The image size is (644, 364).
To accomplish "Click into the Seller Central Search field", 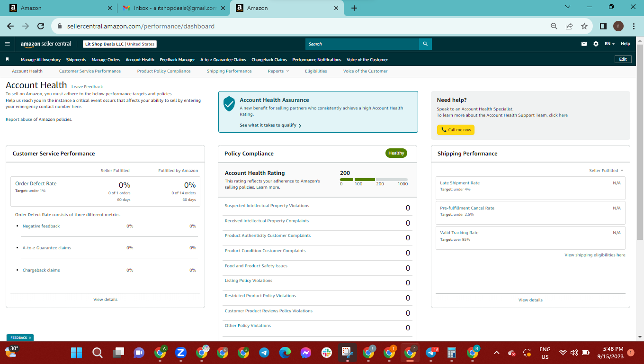I will (x=362, y=44).
